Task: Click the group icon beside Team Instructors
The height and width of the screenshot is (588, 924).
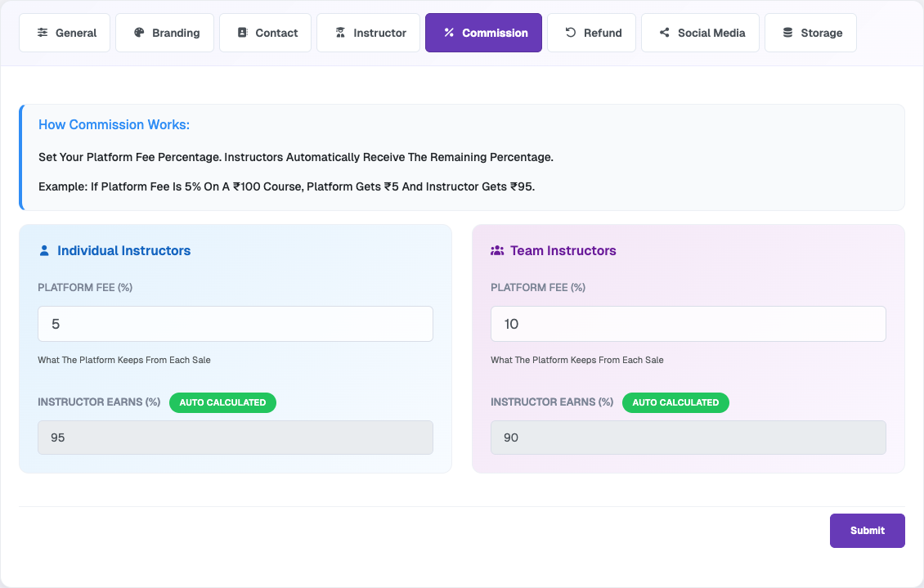Action: click(497, 250)
